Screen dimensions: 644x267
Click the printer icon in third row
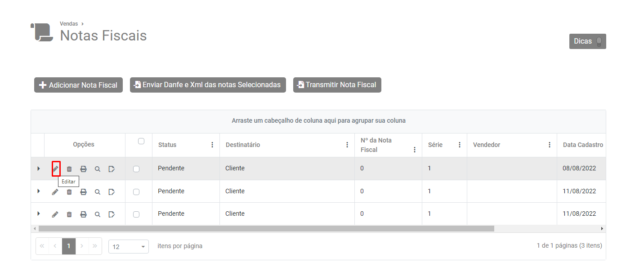(x=83, y=214)
